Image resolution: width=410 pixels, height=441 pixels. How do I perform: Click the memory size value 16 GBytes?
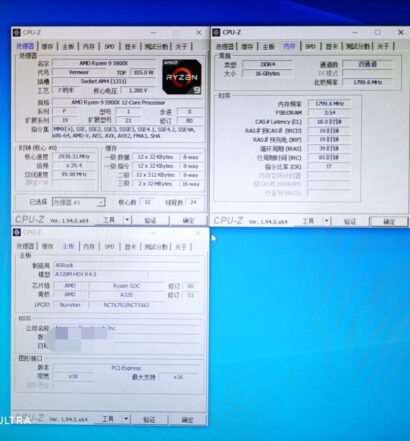point(268,73)
